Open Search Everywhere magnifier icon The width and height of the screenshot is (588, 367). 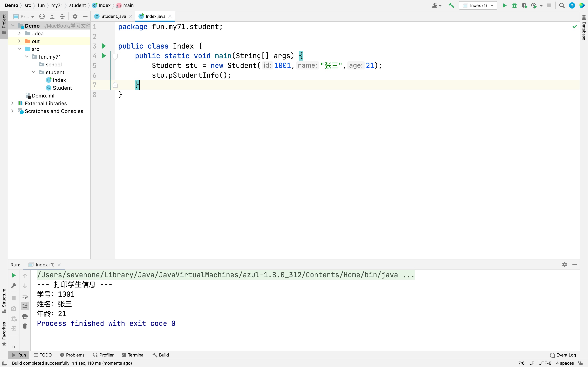tap(562, 5)
